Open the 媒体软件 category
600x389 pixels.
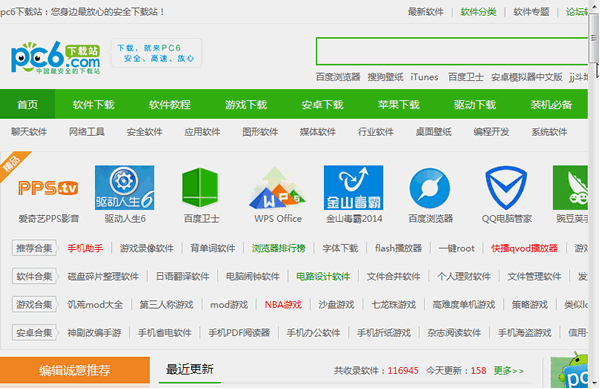(x=318, y=132)
